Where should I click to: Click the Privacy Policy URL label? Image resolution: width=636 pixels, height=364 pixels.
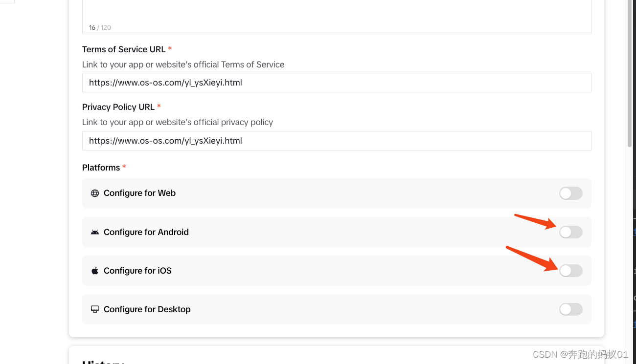118,107
